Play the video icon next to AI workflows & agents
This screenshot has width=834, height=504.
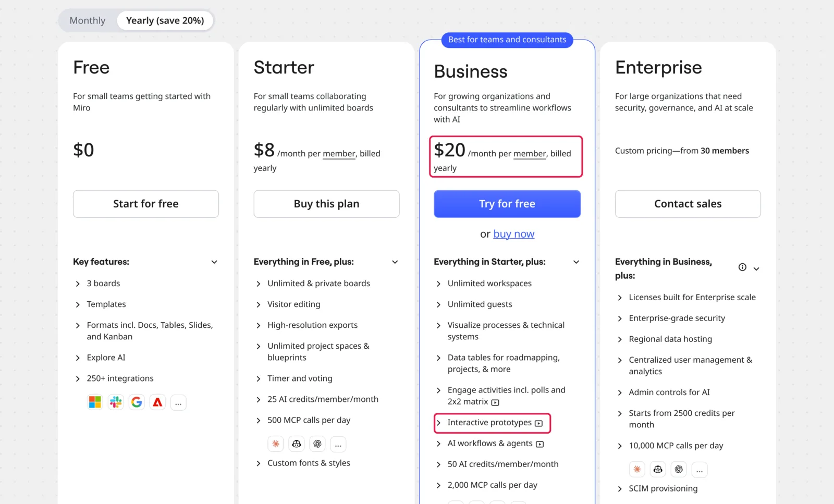540,444
